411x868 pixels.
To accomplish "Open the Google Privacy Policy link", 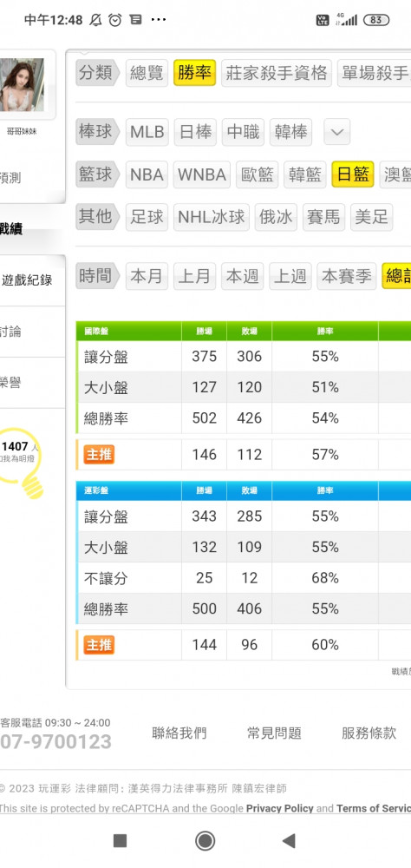I will [x=279, y=809].
